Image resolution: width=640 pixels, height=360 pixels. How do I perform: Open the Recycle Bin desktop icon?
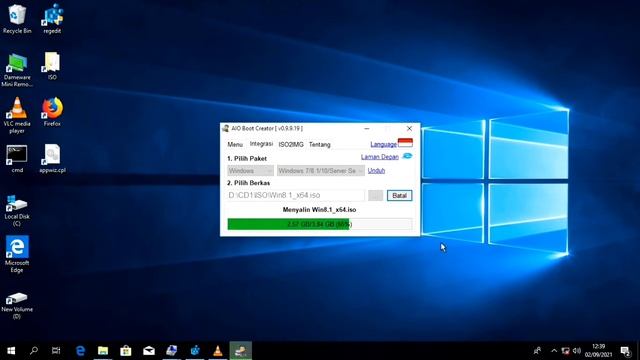[17, 19]
